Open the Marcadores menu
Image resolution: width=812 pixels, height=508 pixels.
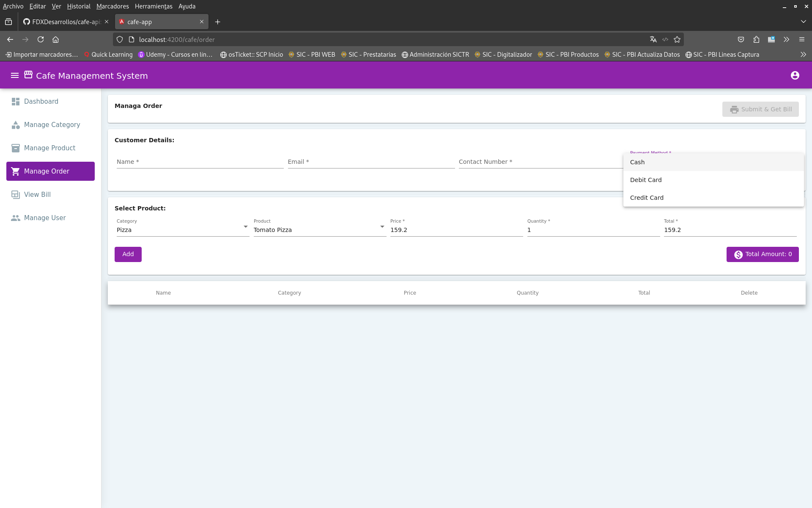[x=112, y=6]
